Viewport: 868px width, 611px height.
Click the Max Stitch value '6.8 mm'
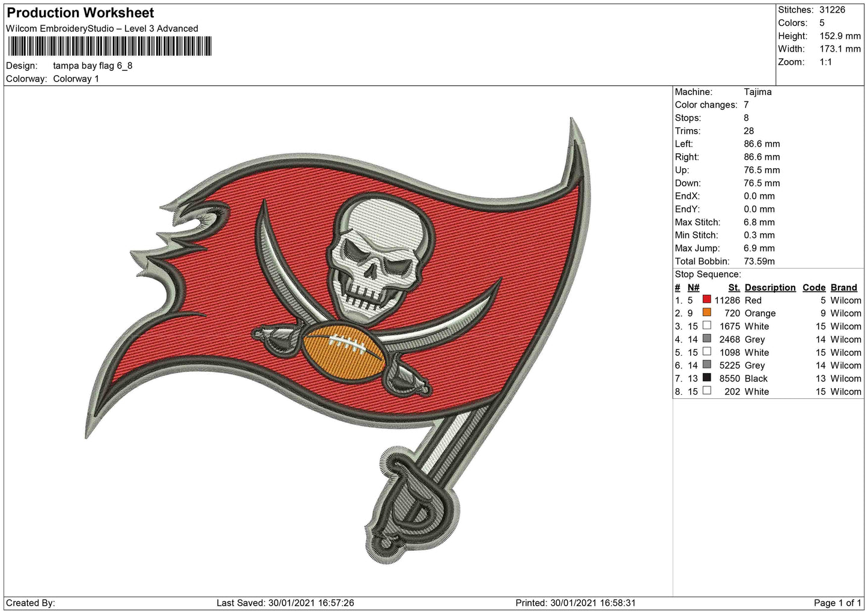759,222
